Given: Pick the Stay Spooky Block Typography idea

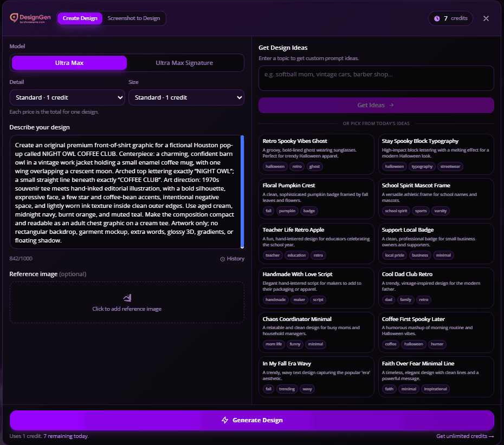Looking at the screenshot, I should [x=436, y=154].
